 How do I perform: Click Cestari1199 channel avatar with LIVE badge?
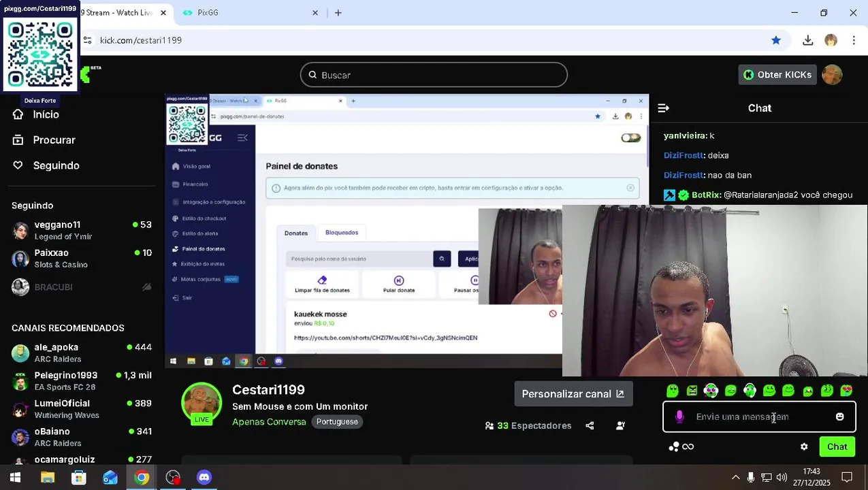coord(202,403)
